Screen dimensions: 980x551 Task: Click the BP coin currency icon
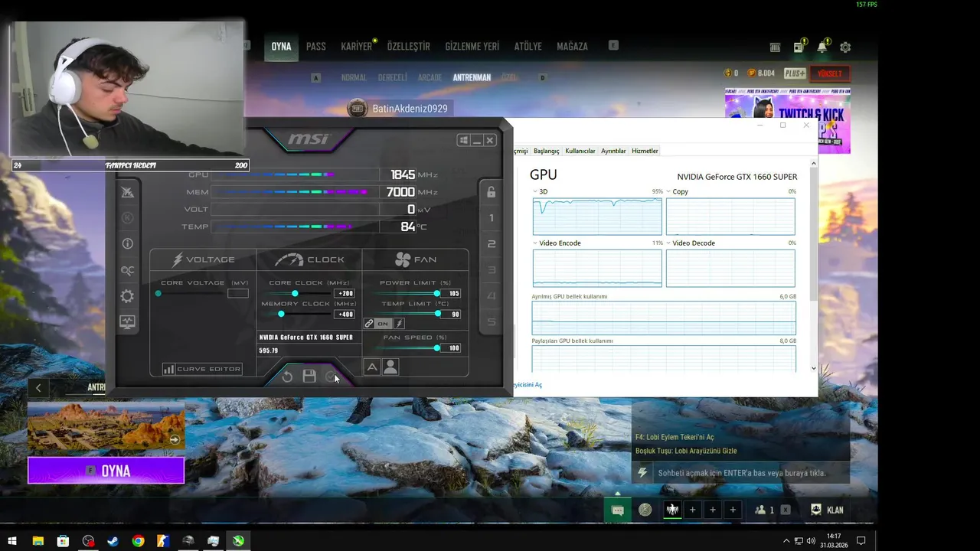coord(751,73)
